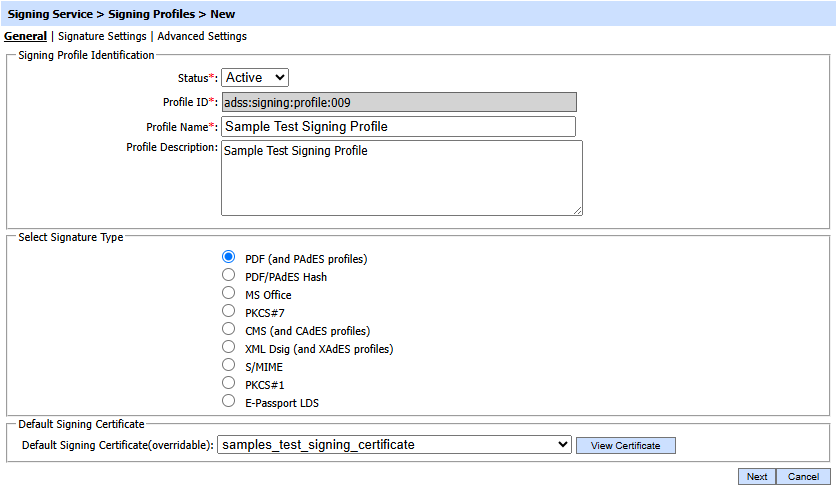Viewport: 837px width, 488px height.
Task: Select CMS (and CAdES profiles) option
Action: [x=228, y=329]
